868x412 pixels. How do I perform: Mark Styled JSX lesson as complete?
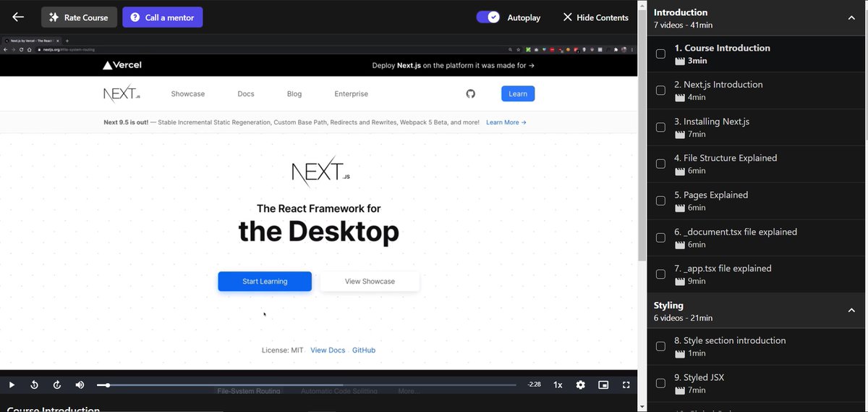(660, 383)
